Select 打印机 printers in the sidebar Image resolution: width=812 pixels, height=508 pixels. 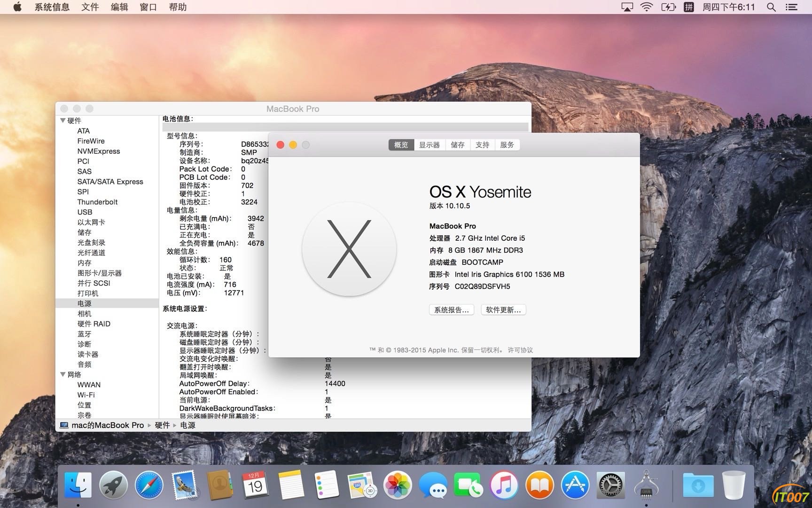click(88, 293)
